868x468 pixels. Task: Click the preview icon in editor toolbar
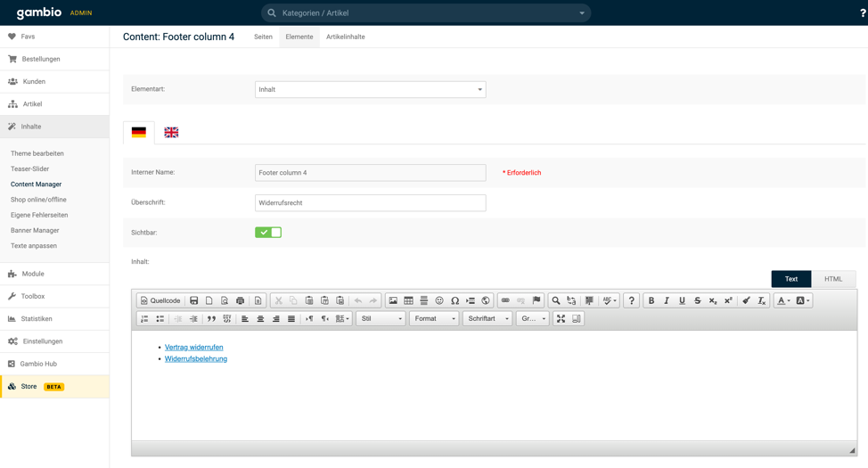point(225,300)
